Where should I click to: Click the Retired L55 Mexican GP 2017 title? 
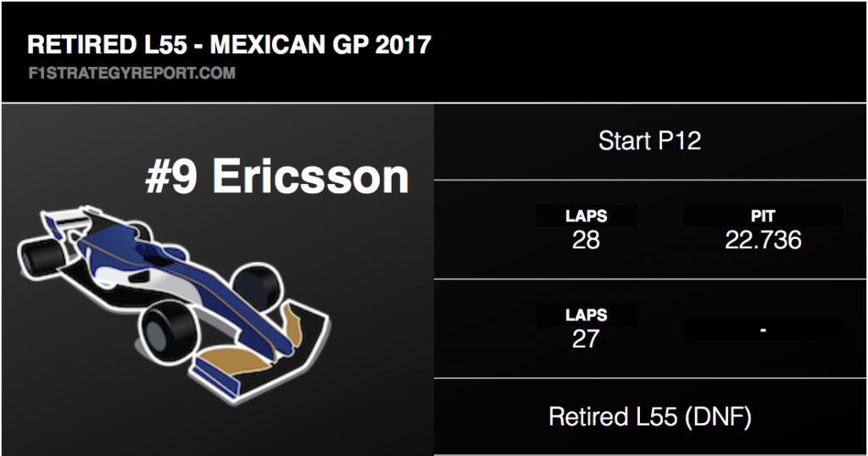click(229, 45)
